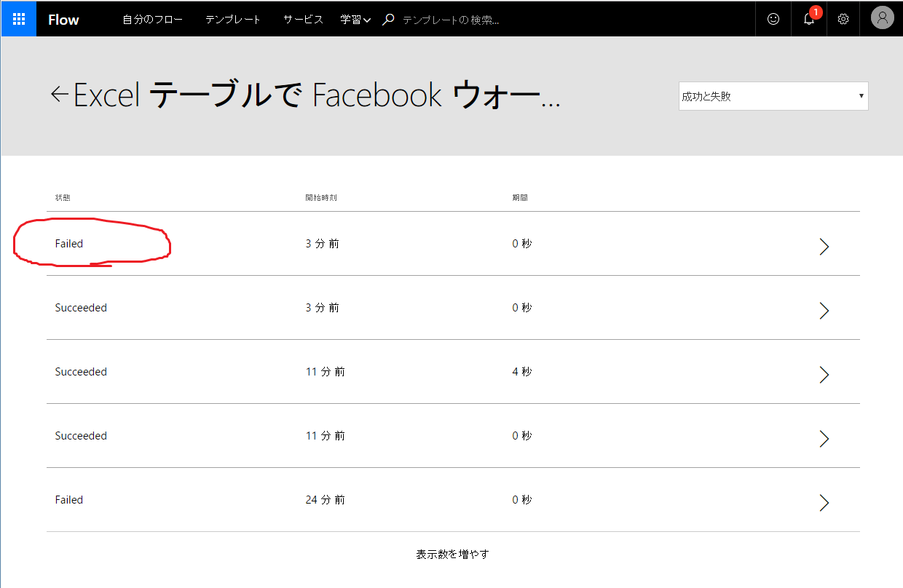903x588 pixels.
Task: Expand details of the circled Failed run
Action: click(x=824, y=247)
